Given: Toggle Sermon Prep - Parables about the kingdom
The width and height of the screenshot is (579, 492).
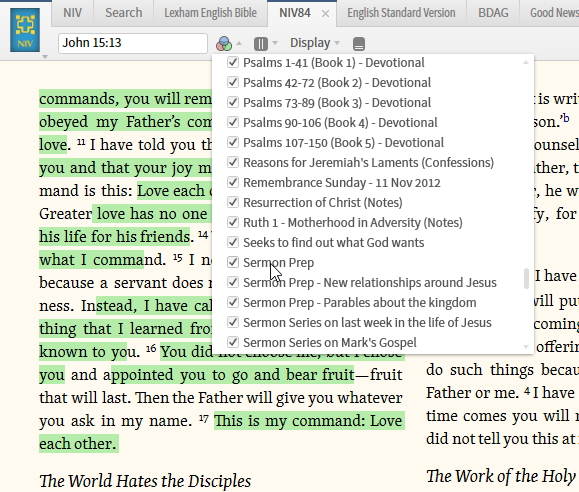Looking at the screenshot, I should 233,302.
